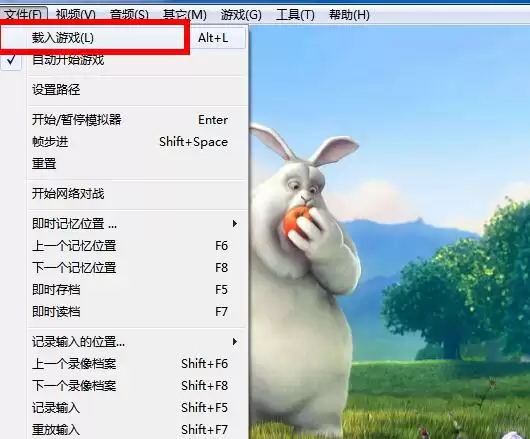Open 设置路径 from the file menu
Image resolution: width=530 pixels, height=439 pixels.
coord(123,90)
